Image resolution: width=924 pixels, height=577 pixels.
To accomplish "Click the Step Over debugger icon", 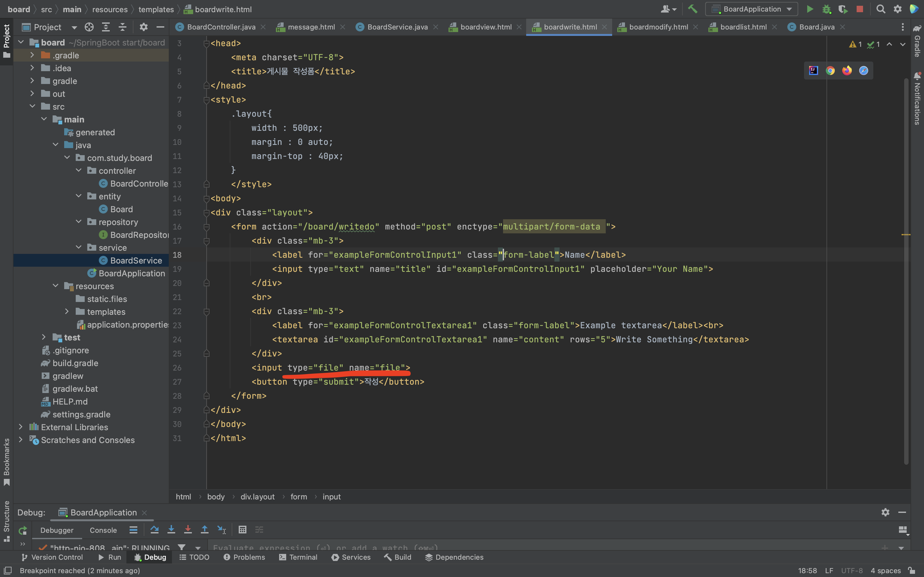I will point(154,530).
